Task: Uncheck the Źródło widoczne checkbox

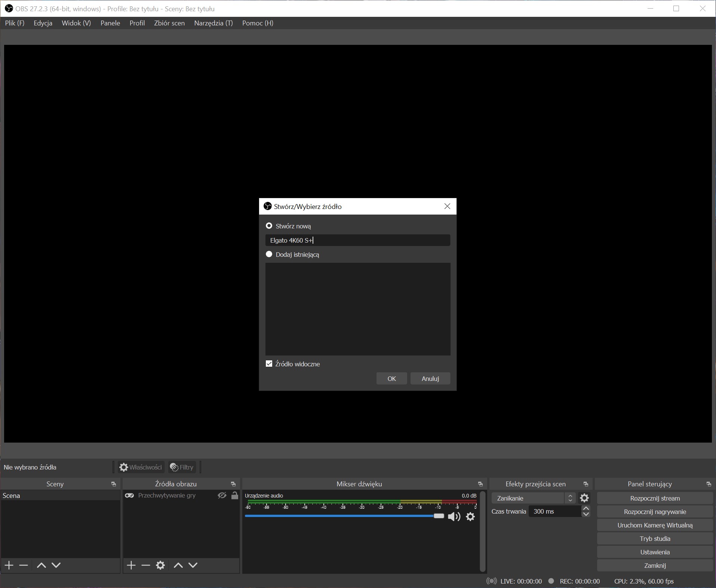Action: (x=269, y=364)
